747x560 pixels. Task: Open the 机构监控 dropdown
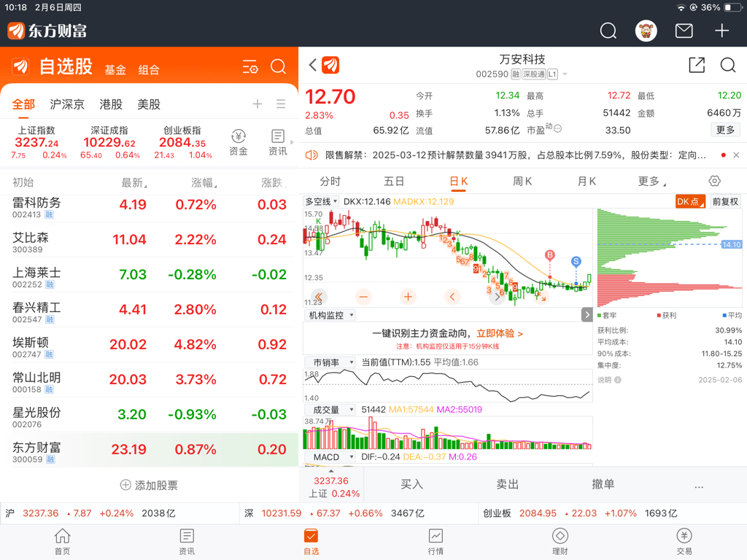[330, 315]
